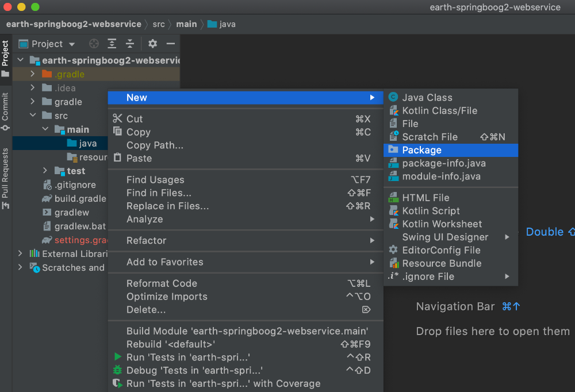The width and height of the screenshot is (575, 392).
Task: Expand the .gradle folder
Action: pos(33,74)
